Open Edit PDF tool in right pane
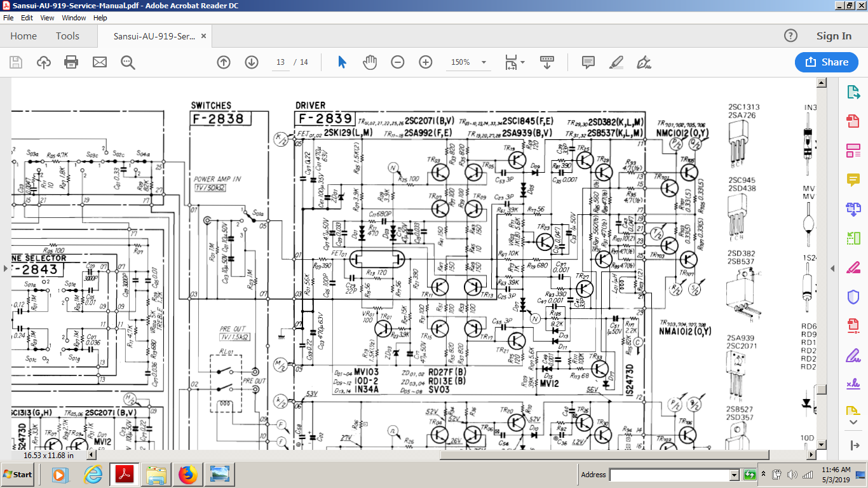This screenshot has height=488, width=868. 853,151
